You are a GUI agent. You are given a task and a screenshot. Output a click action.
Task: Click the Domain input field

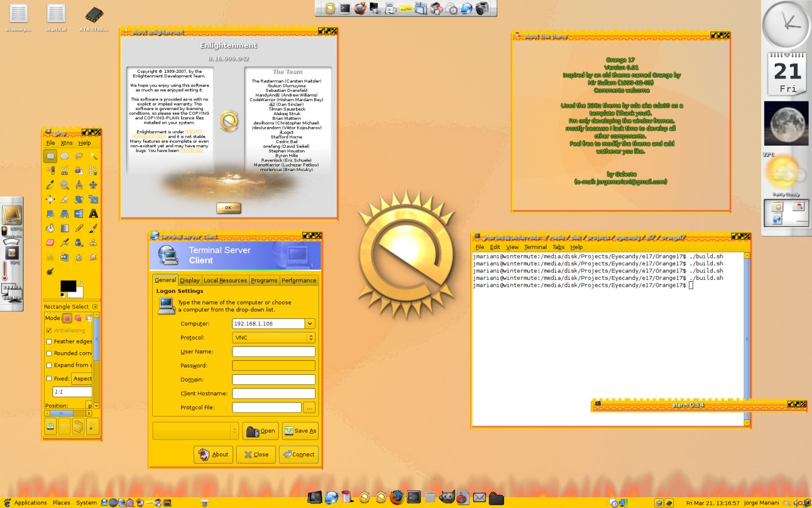tap(273, 379)
